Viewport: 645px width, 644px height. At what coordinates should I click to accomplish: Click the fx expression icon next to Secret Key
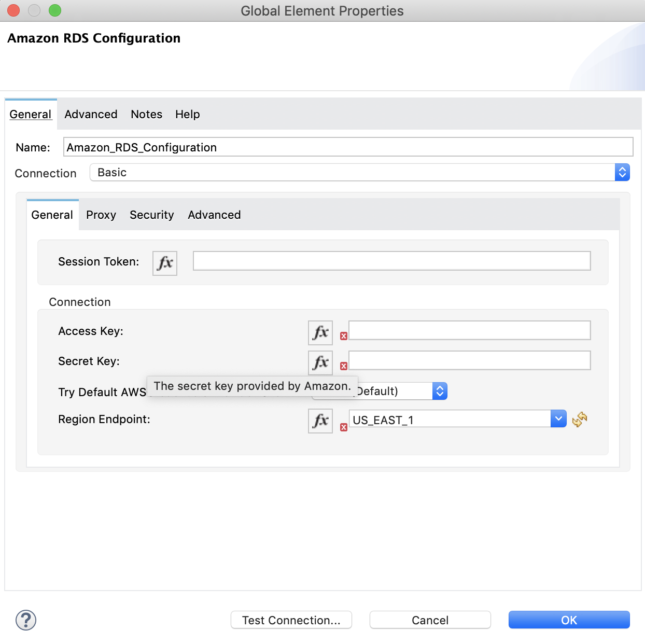tap(320, 362)
